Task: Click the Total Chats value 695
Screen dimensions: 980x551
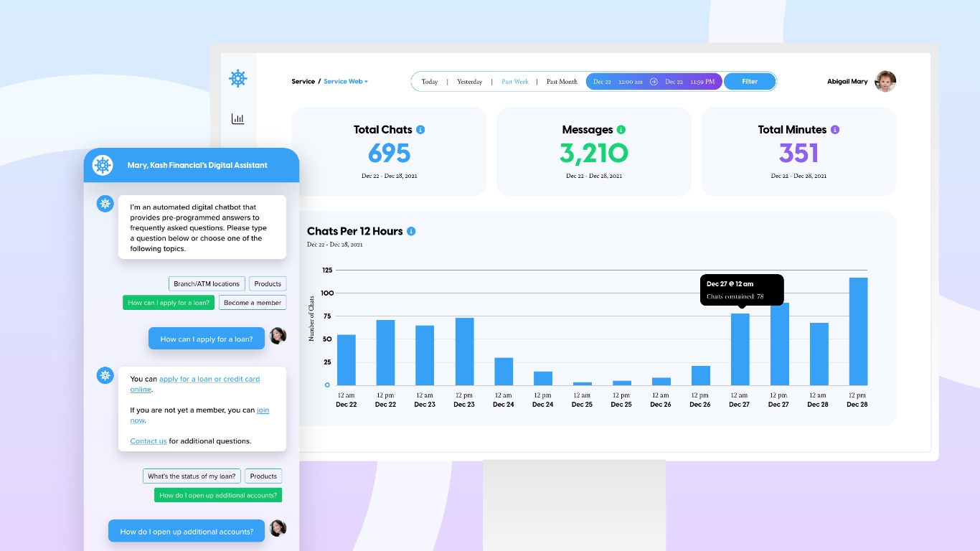Action: (389, 153)
